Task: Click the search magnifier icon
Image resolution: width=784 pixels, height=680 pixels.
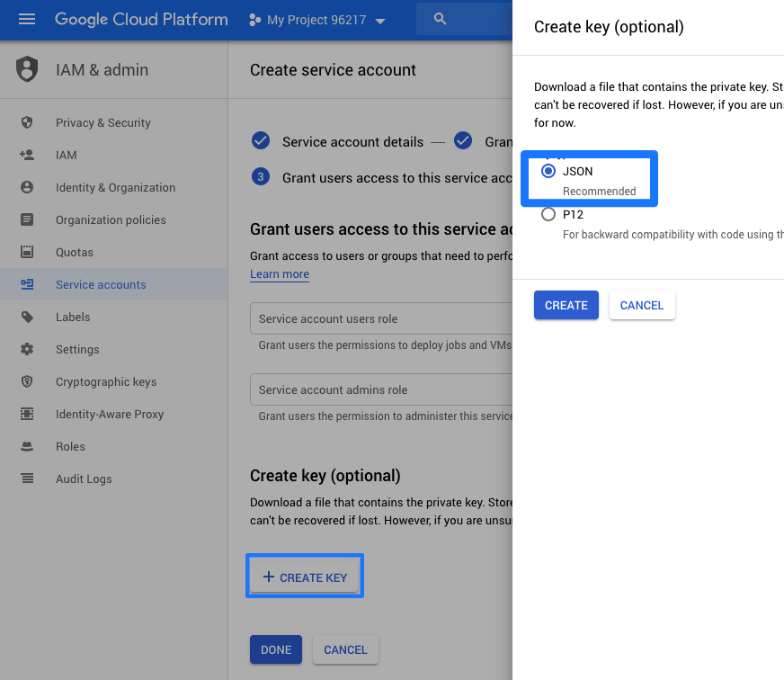Action: (x=440, y=19)
